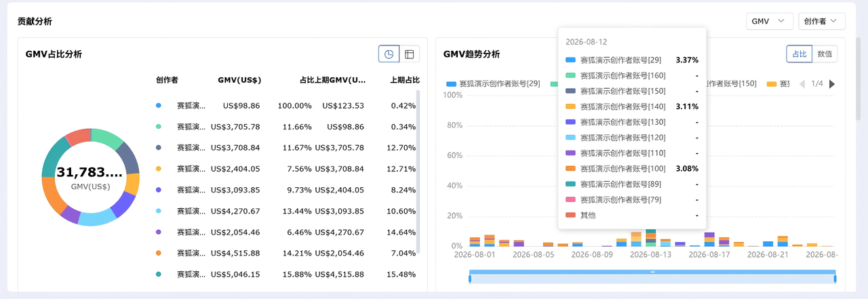Screen dimensions: 868x299
Task: Click the US$3,705.78 GMV cell
Action: 235,127
